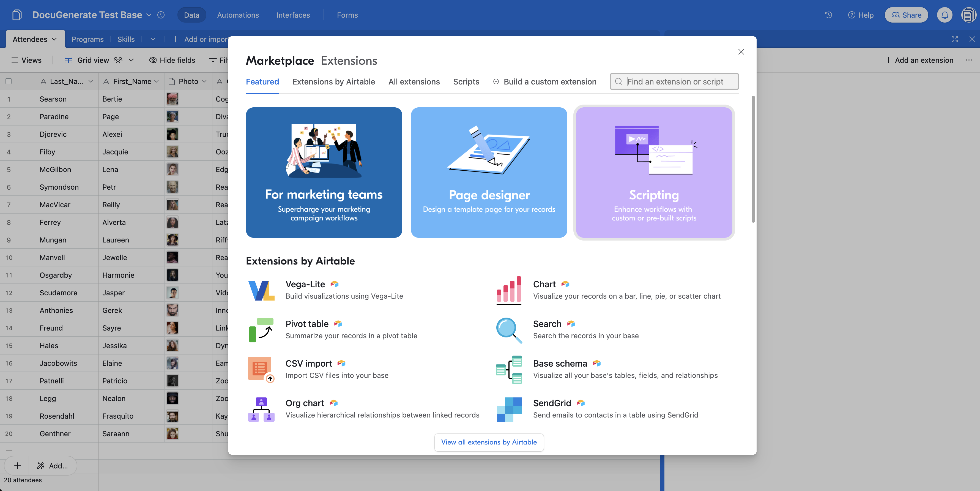Click Airtable badge next to SendGrid
The image size is (980, 491).
581,403
